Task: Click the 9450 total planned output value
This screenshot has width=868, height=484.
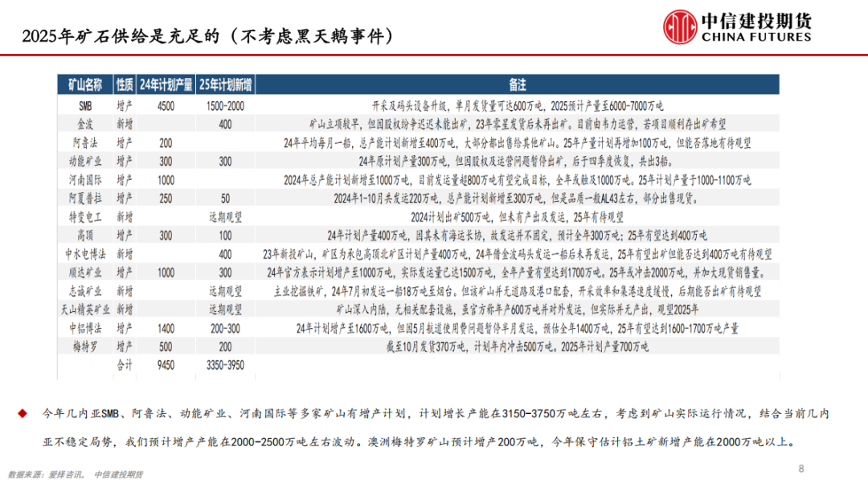Action: coord(166,366)
